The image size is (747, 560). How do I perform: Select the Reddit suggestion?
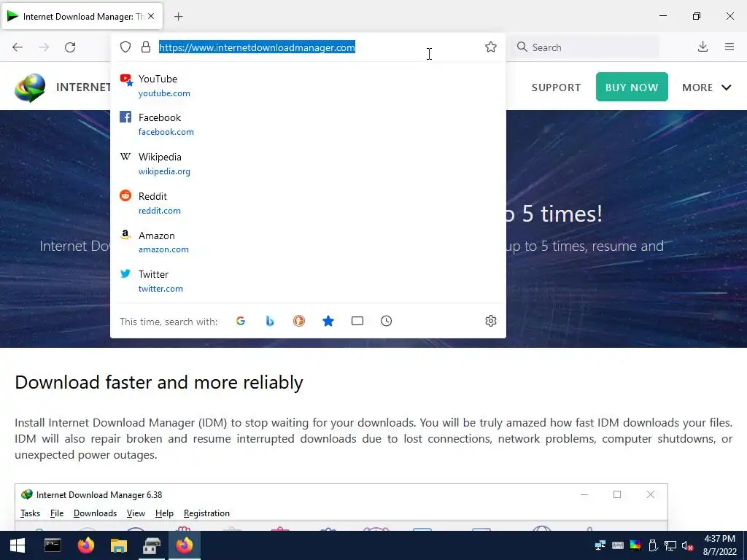pos(308,203)
